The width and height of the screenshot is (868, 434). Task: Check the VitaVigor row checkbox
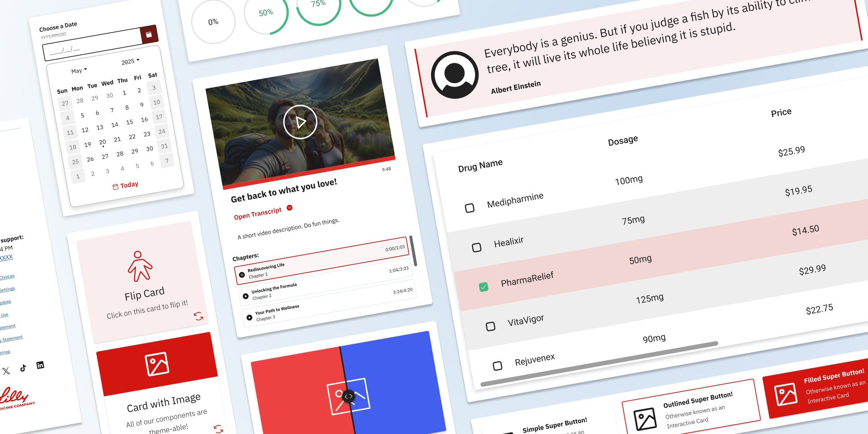tap(490, 326)
